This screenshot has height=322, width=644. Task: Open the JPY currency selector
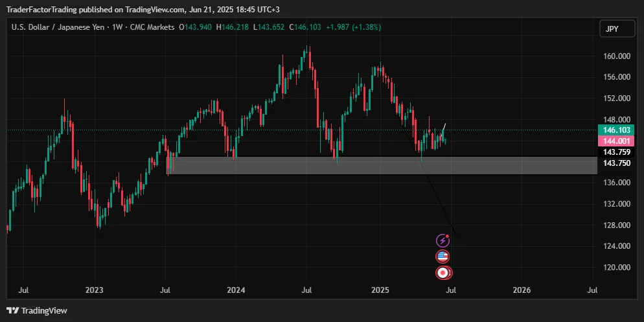point(612,29)
